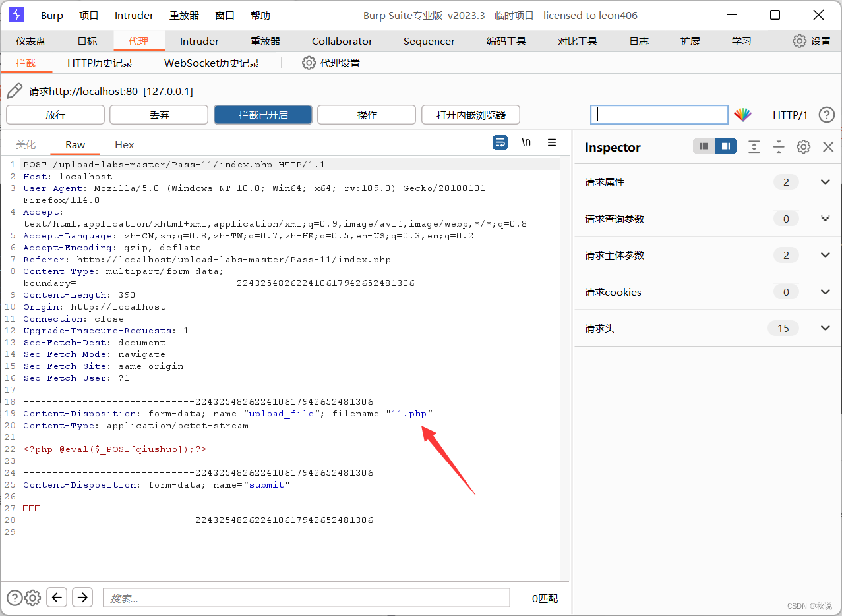842x616 pixels.
Task: Click the PHP eval payload line
Action: pyautogui.click(x=115, y=449)
